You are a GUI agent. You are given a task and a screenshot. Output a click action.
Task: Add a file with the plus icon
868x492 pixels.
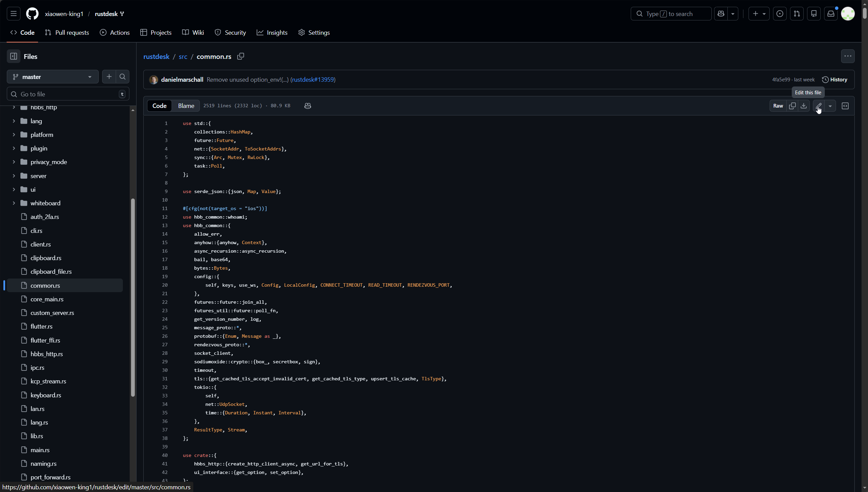click(109, 77)
